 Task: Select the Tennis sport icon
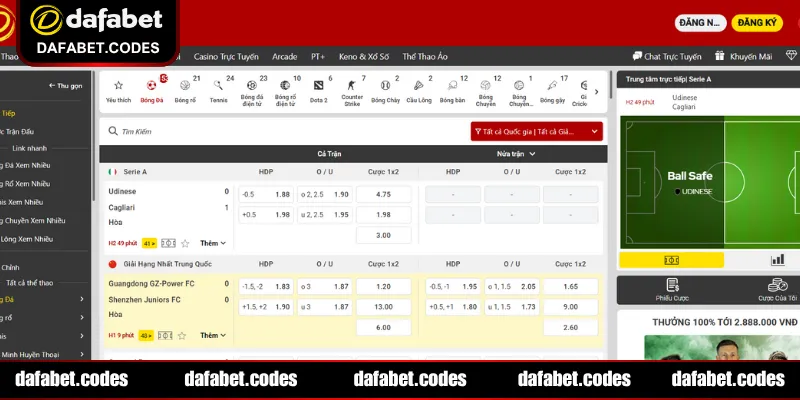pos(218,90)
